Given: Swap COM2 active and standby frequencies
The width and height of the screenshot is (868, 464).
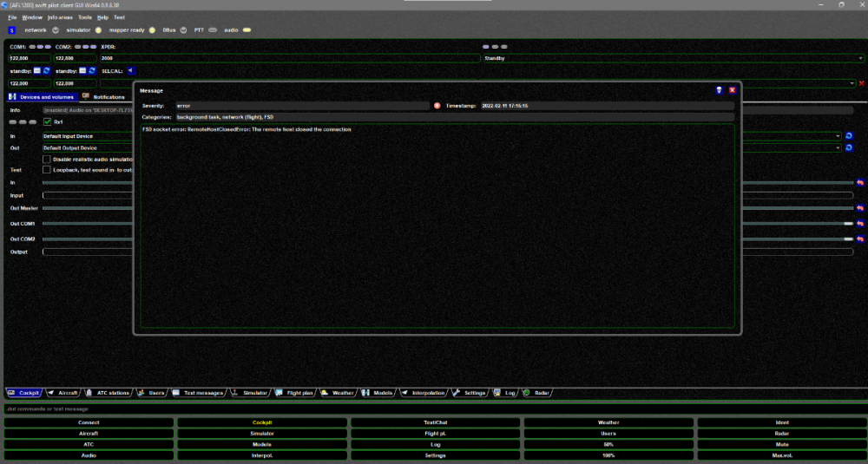Looking at the screenshot, I should (92, 70).
